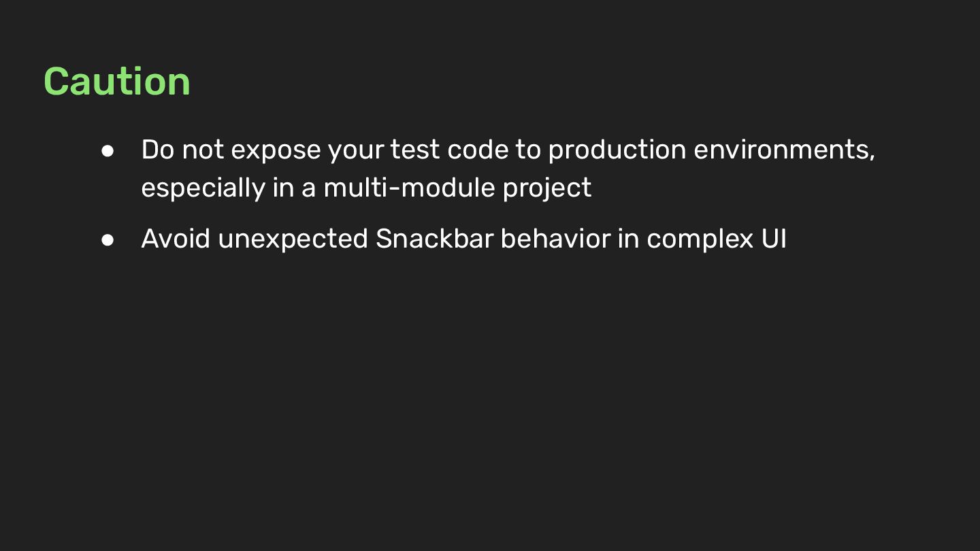Click the word "especially" on the second line
This screenshot has width=980, height=551.
[203, 188]
